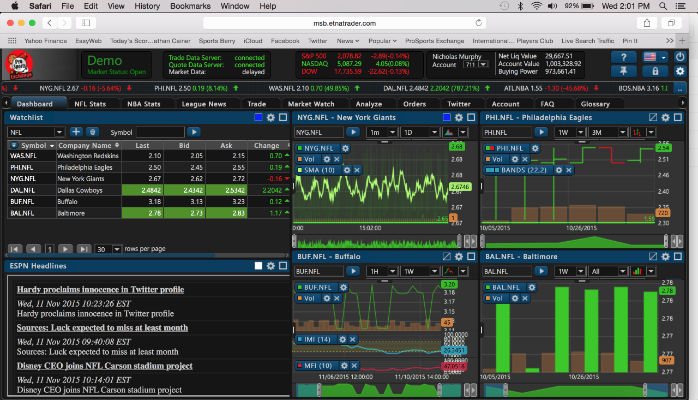
Task: Add a symbol with the Watchlist plus button
Action: coord(76,132)
